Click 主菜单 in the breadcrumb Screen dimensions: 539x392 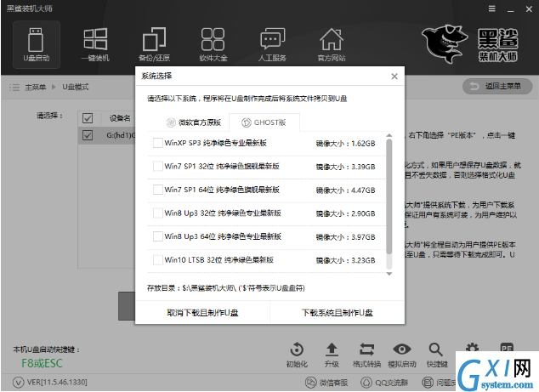(x=36, y=88)
